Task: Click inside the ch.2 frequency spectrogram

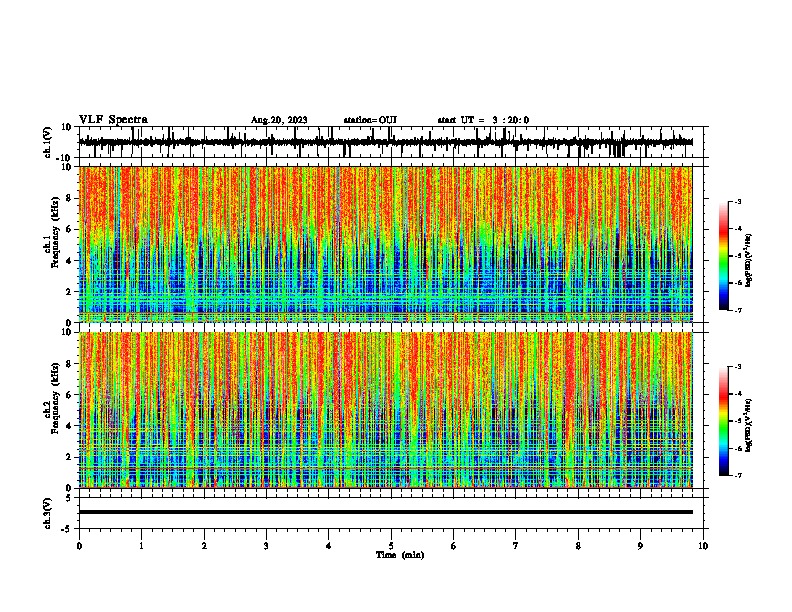Action: [x=385, y=410]
